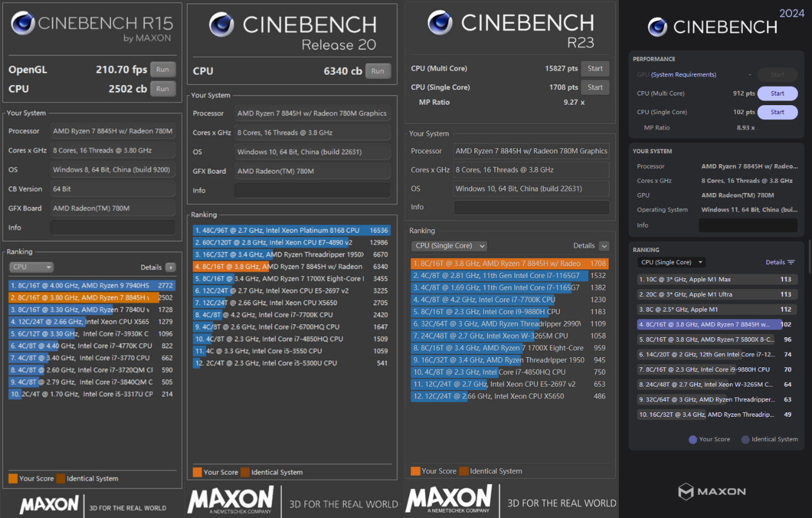Click Details link in Cinebench 2024 ranking

(775, 262)
